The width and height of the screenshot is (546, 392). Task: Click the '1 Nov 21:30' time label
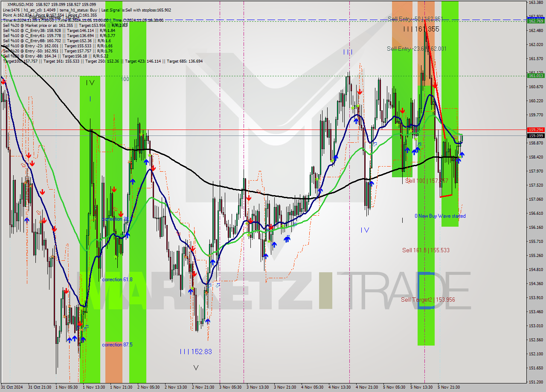point(122,387)
